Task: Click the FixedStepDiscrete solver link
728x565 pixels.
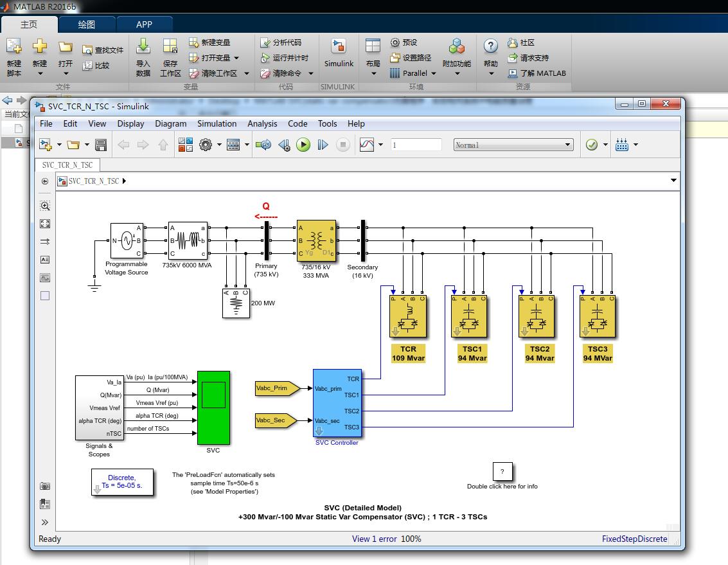Action: (x=635, y=539)
